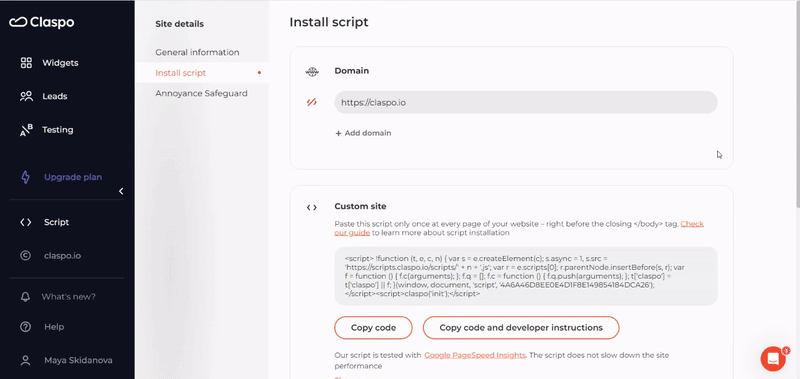Click Add domain

(363, 133)
